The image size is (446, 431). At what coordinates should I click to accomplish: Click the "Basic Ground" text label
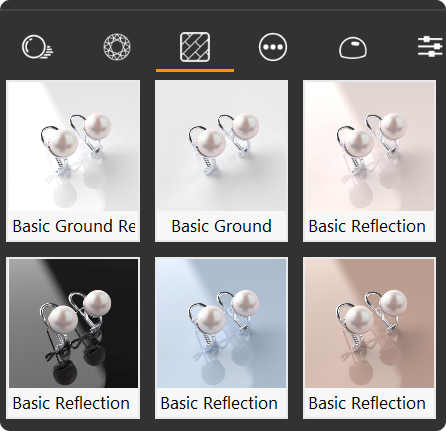[221, 226]
